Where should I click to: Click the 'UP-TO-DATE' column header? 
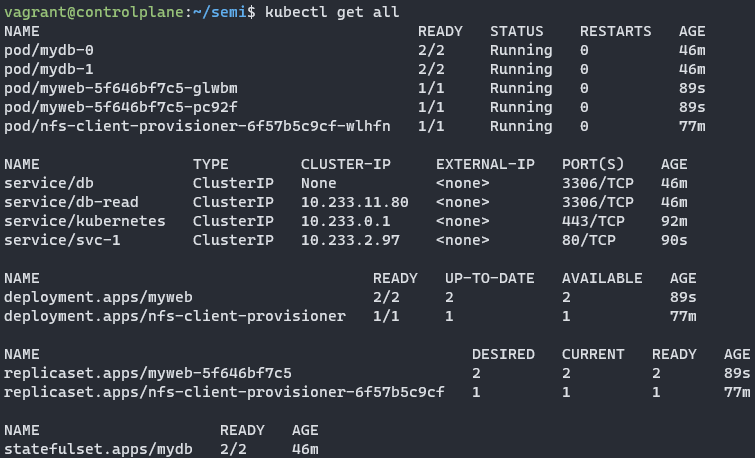tap(490, 278)
